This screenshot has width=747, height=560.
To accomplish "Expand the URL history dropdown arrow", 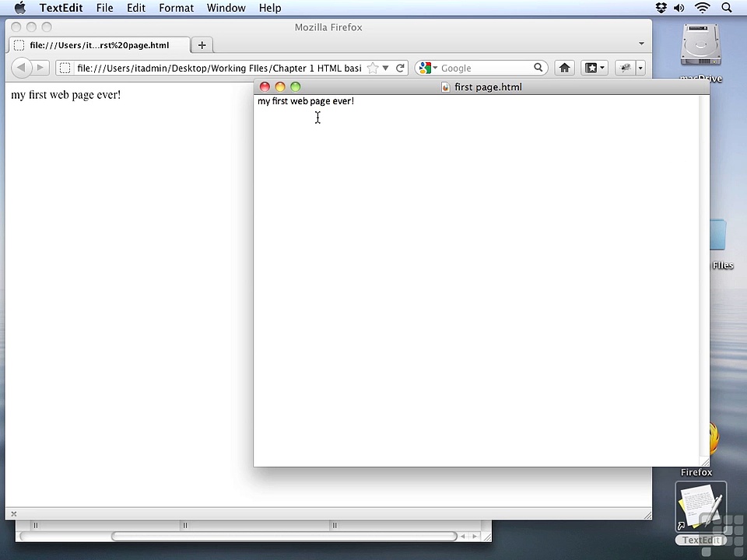I will [385, 68].
